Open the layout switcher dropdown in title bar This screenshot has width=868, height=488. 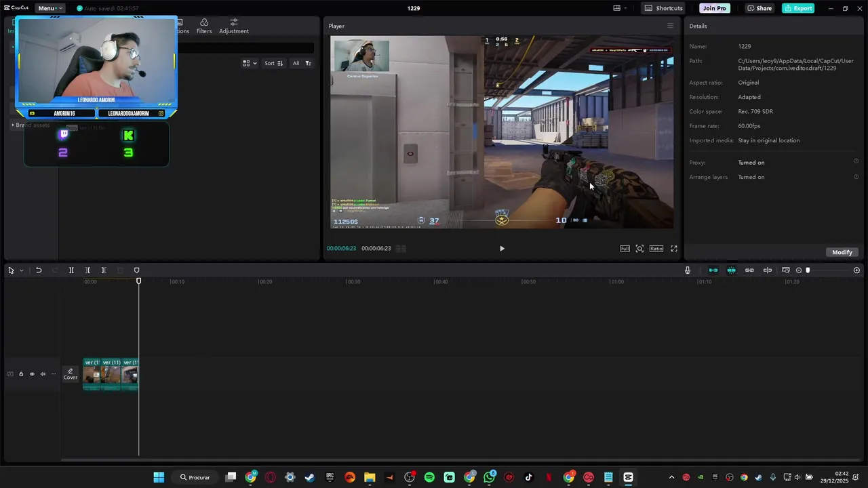pyautogui.click(x=620, y=8)
